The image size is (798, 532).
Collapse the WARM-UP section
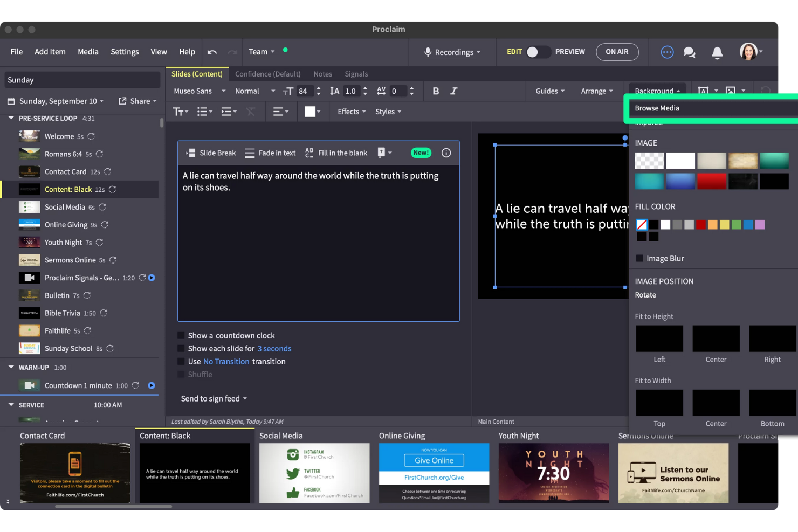coord(11,368)
